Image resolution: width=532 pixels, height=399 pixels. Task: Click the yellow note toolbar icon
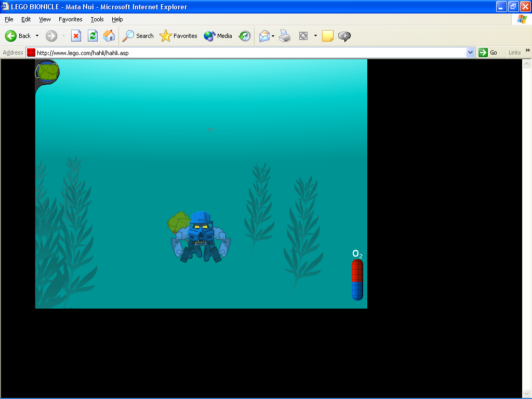click(x=328, y=36)
